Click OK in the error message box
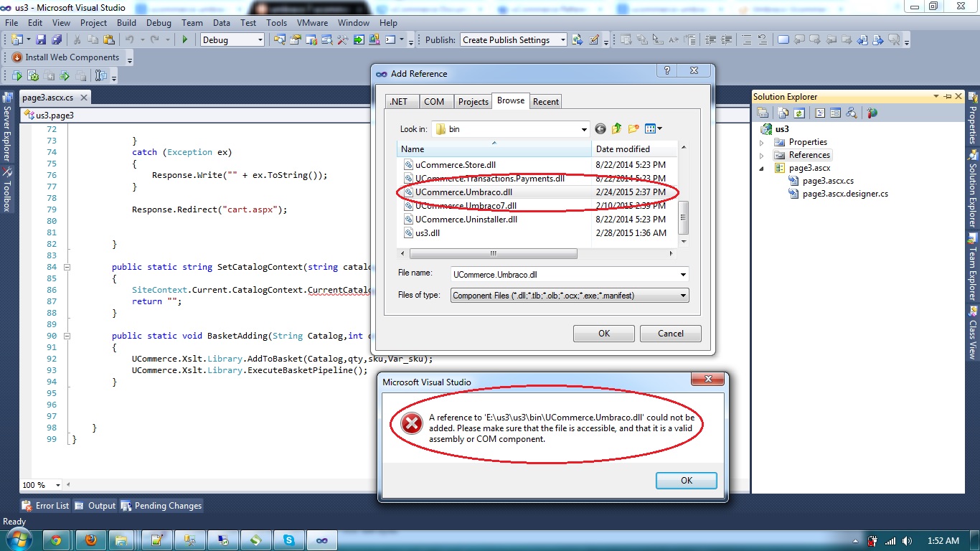This screenshot has height=551, width=980. click(687, 481)
